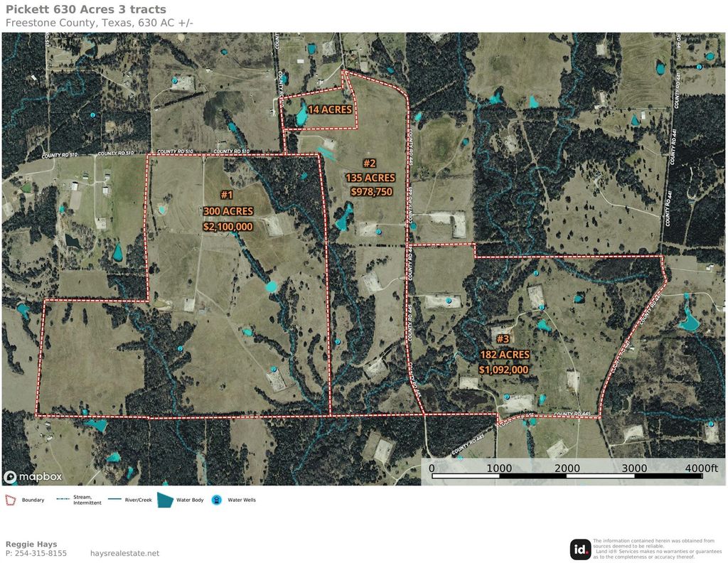
Task: Select the $2,100,000 price label for tract #1
Action: click(228, 227)
